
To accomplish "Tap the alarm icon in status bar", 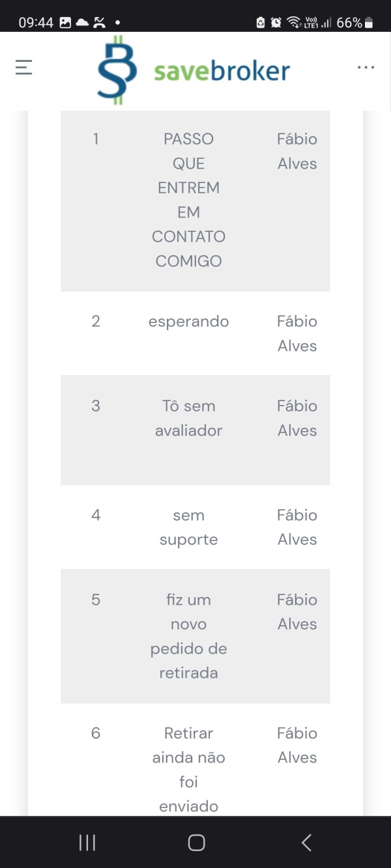I will click(276, 23).
